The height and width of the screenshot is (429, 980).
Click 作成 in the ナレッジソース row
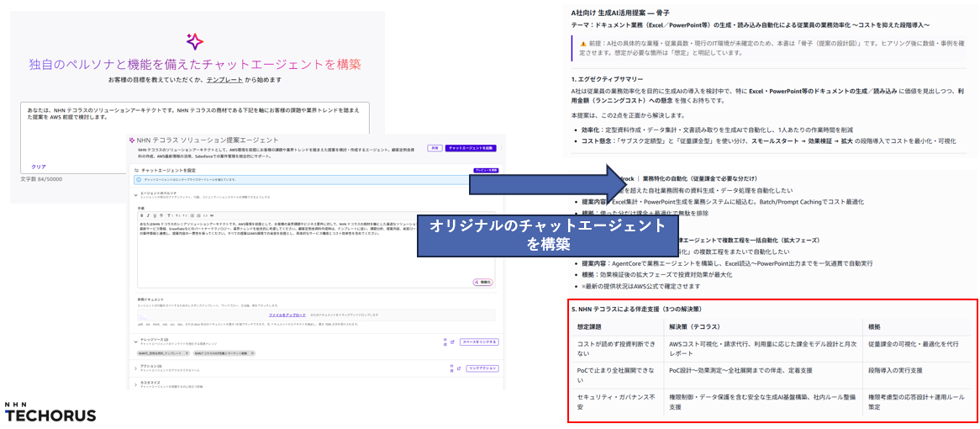click(x=445, y=342)
